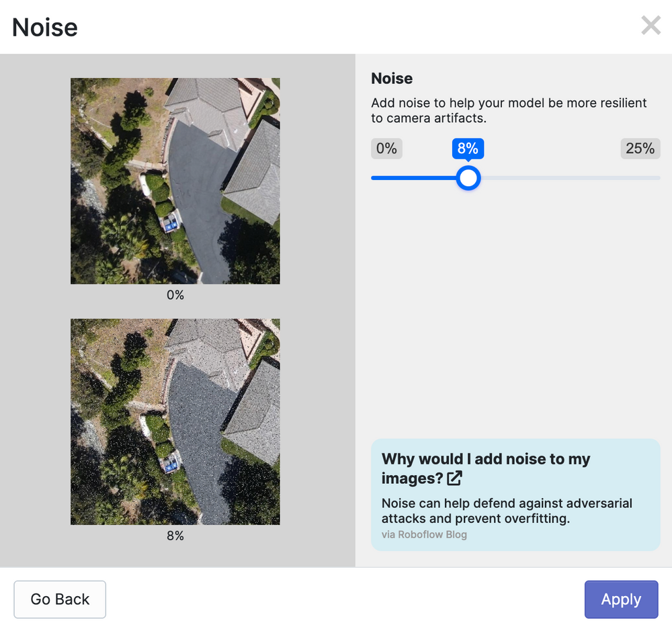This screenshot has height=627, width=672.
Task: Click the 0% caption under the top preview
Action: pyautogui.click(x=175, y=294)
